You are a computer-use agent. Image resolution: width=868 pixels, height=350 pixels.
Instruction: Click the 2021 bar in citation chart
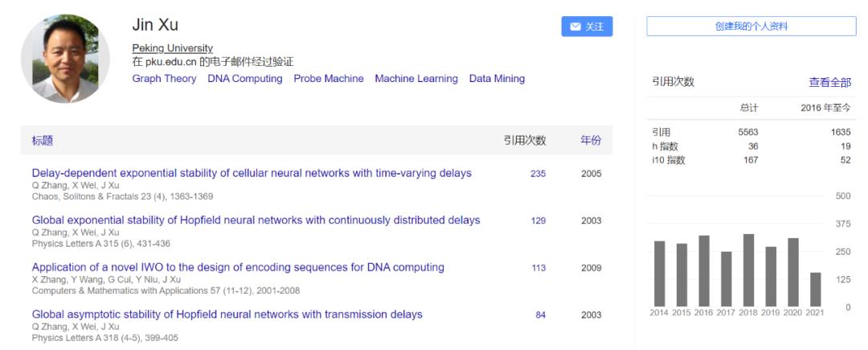[816, 289]
